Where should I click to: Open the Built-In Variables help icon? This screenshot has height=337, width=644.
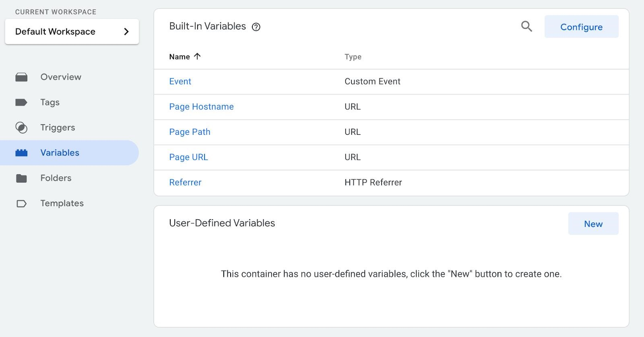[256, 27]
